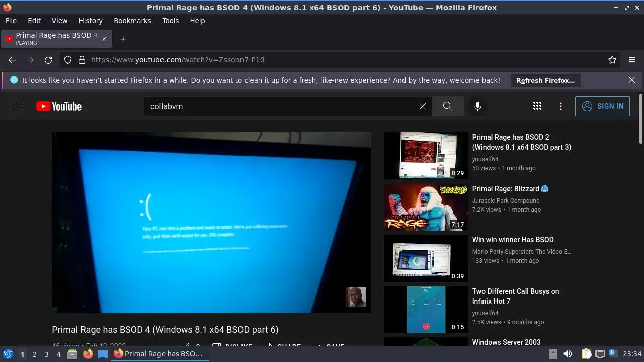This screenshot has width=644, height=362.
Task: Click title Two Different Call Busys on Infinix
Action: (x=516, y=296)
